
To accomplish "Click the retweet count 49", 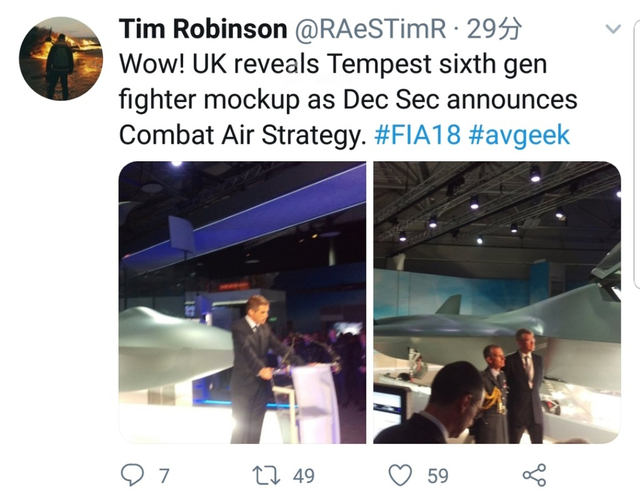I will pos(302,475).
